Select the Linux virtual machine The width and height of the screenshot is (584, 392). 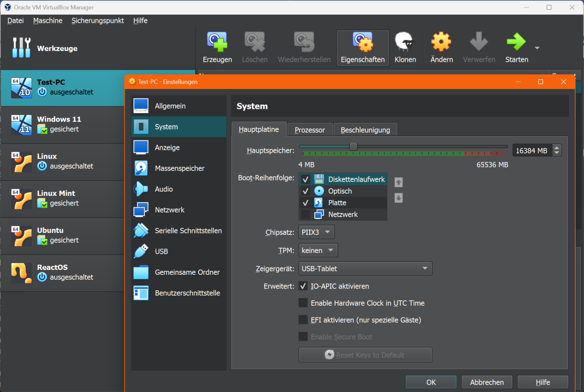coord(62,161)
